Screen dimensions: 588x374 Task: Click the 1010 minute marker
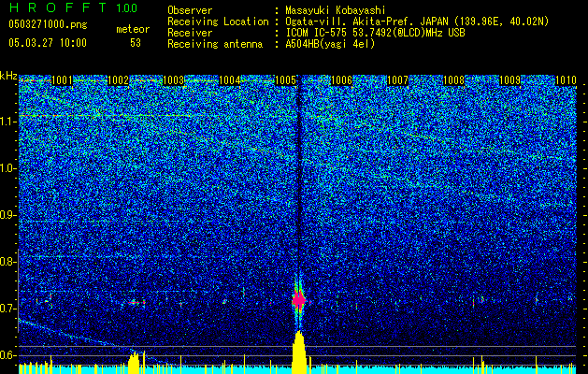pos(566,80)
